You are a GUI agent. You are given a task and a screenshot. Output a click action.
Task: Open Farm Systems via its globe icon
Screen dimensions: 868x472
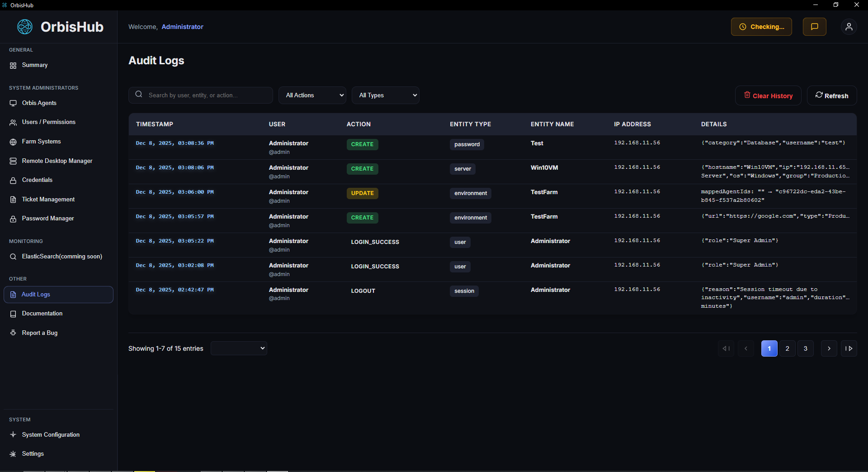[13, 141]
